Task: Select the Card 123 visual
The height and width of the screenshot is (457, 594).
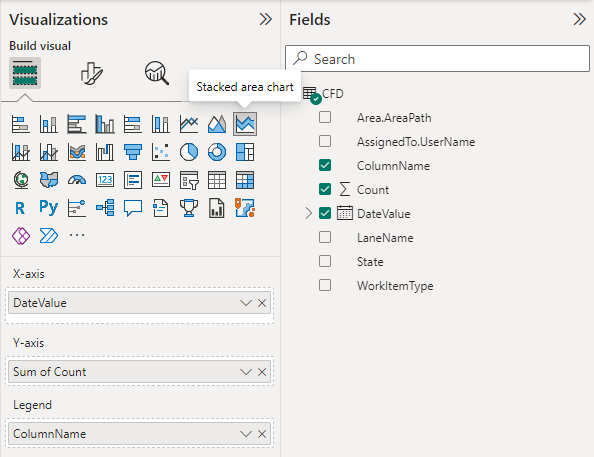Action: (x=105, y=180)
